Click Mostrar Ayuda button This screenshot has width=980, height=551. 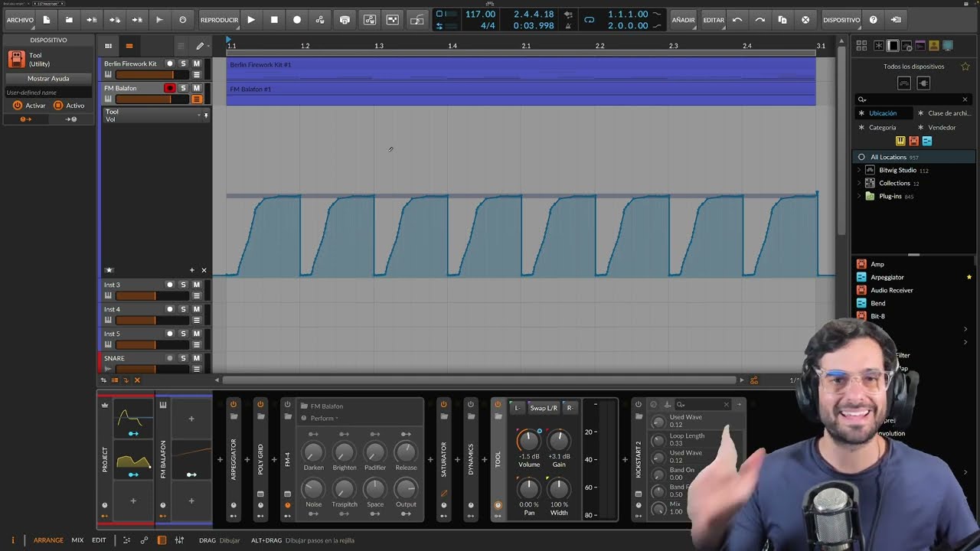(48, 78)
